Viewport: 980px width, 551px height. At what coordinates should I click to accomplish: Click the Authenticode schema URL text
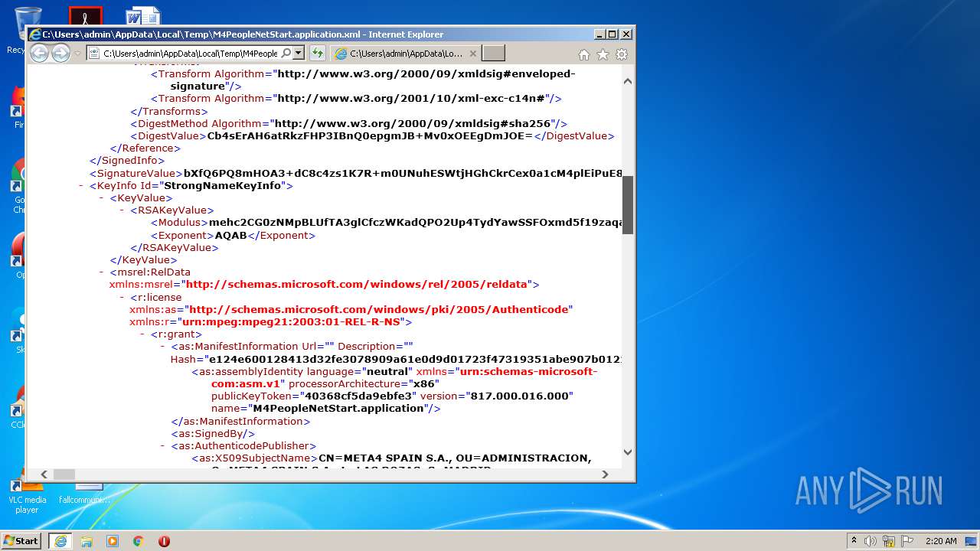point(379,309)
